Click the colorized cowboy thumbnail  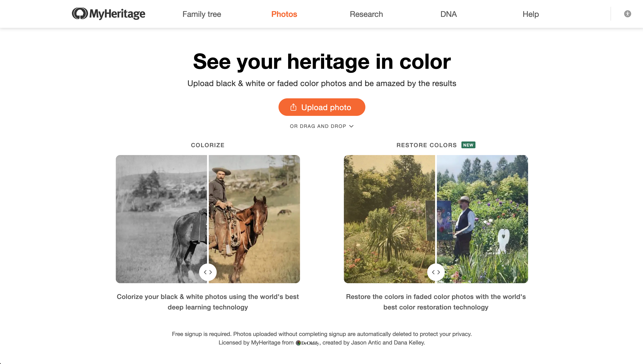click(x=254, y=219)
